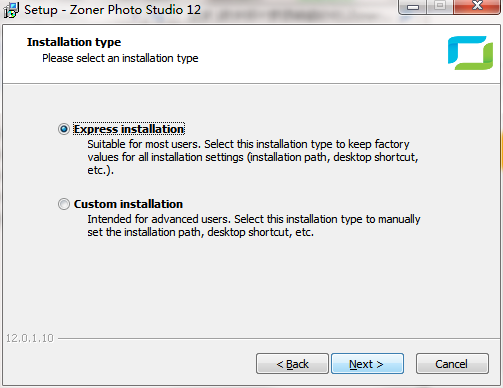
Task: Click the 'Please select an installation type' subtitle
Action: click(x=120, y=58)
